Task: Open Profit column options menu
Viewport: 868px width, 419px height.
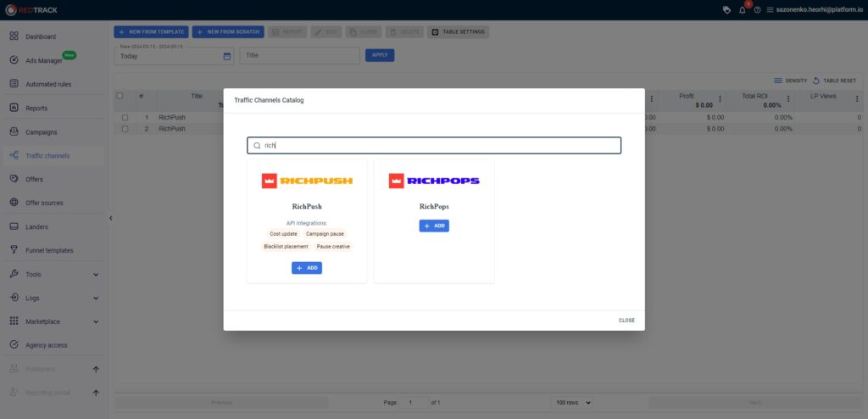Action: coord(721,99)
